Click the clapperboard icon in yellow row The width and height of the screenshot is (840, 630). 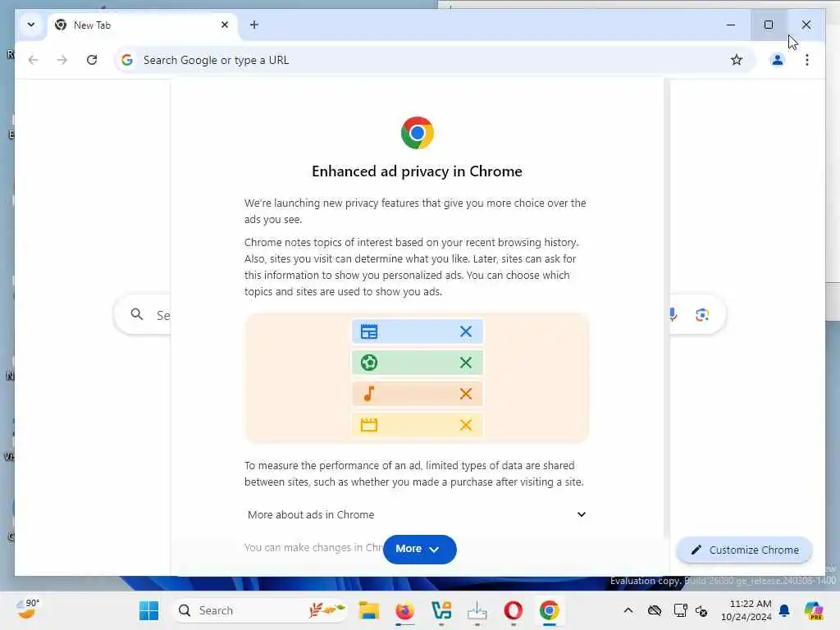pyautogui.click(x=369, y=425)
